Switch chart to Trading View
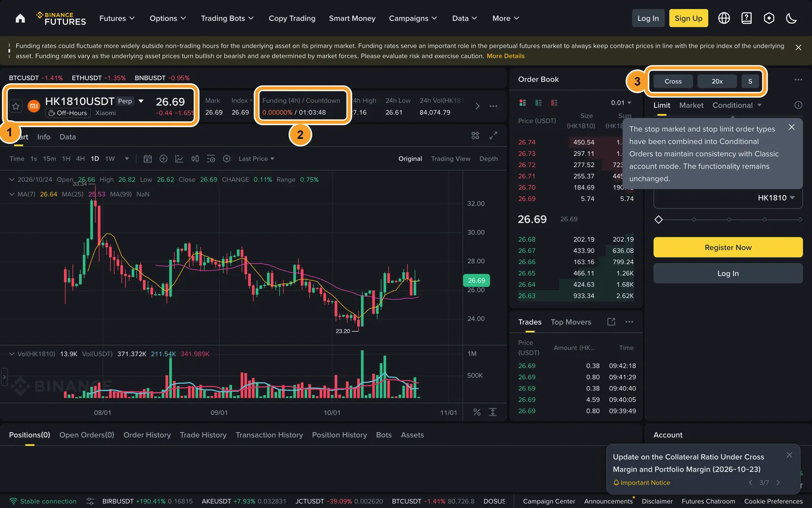812x508 pixels. coord(451,159)
